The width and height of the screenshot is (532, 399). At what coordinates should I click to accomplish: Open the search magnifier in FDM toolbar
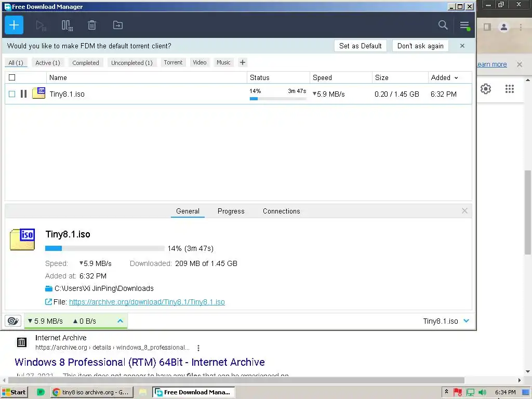click(443, 25)
